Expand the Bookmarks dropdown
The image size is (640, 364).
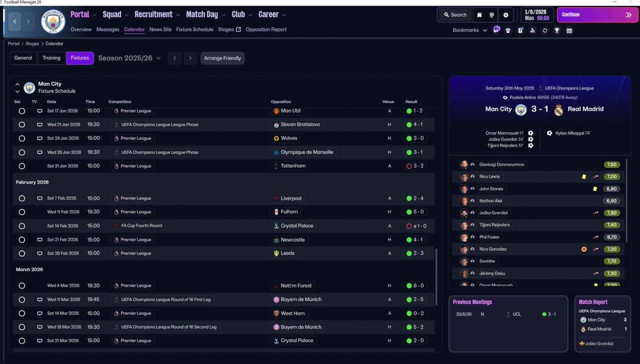[469, 30]
